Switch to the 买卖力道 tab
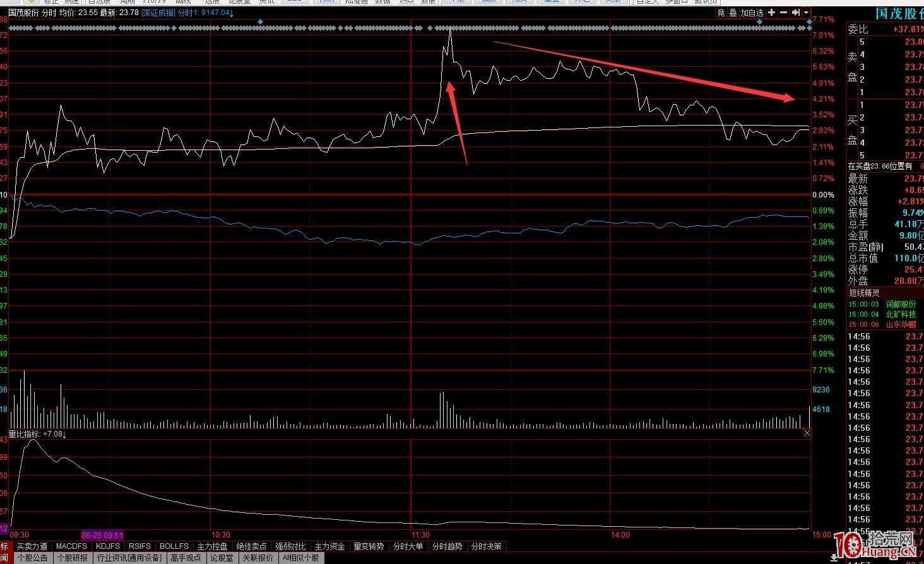This screenshot has height=564, width=924. [x=32, y=546]
